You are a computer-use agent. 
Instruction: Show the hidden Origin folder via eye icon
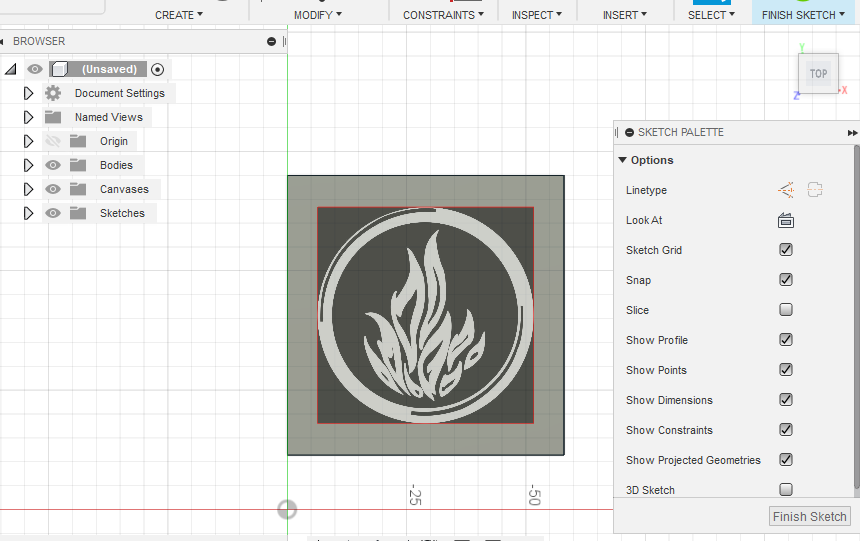coord(53,141)
